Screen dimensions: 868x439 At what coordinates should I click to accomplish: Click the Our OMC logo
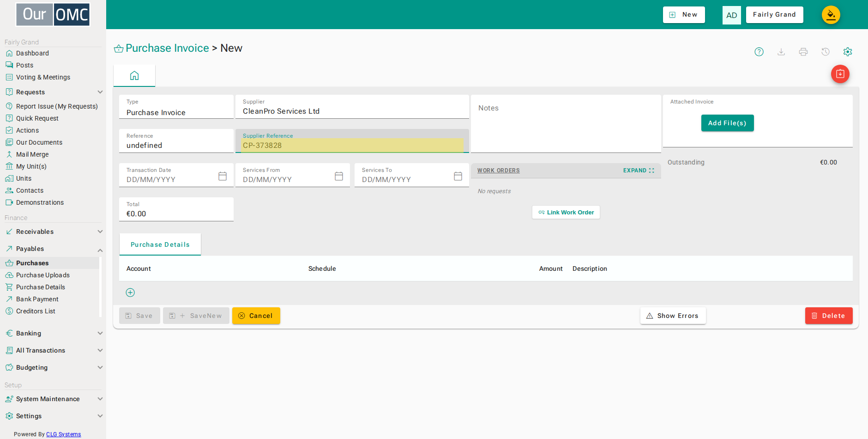point(53,14)
